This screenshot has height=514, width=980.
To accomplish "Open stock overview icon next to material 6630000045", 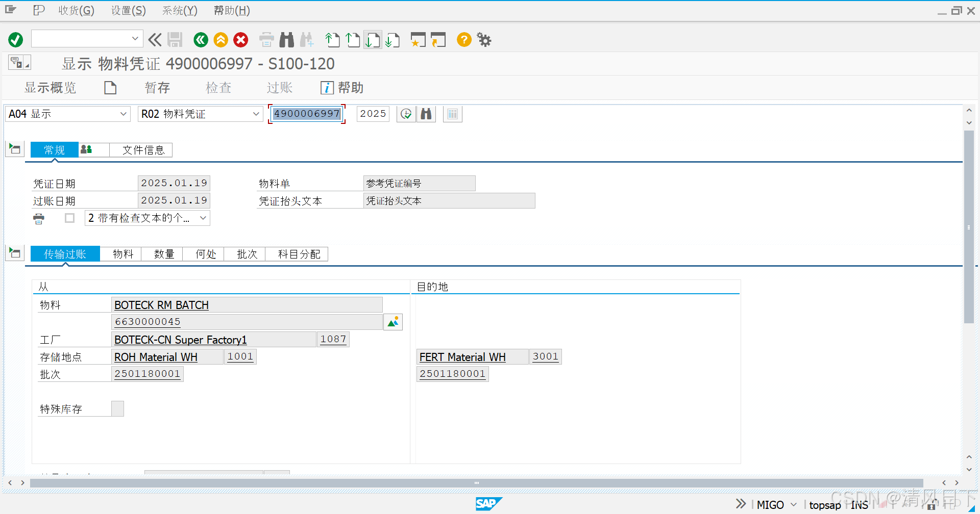I will (393, 322).
